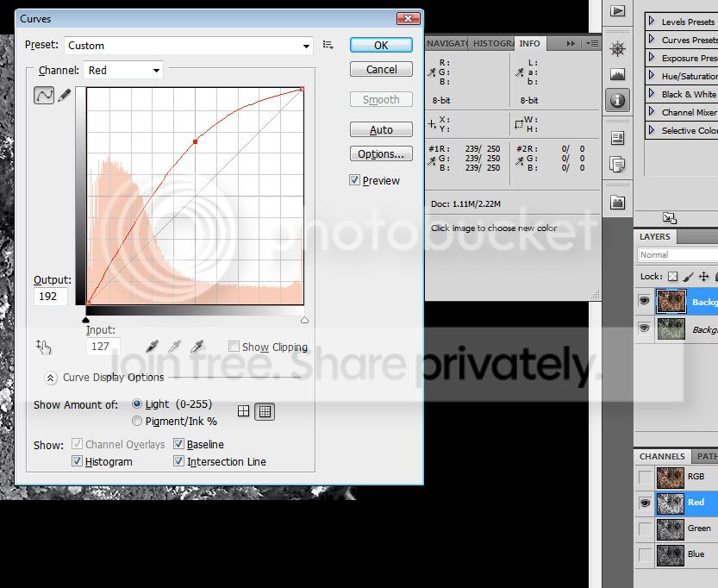
Task: Pick the black point eyedropper
Action: [x=153, y=346]
